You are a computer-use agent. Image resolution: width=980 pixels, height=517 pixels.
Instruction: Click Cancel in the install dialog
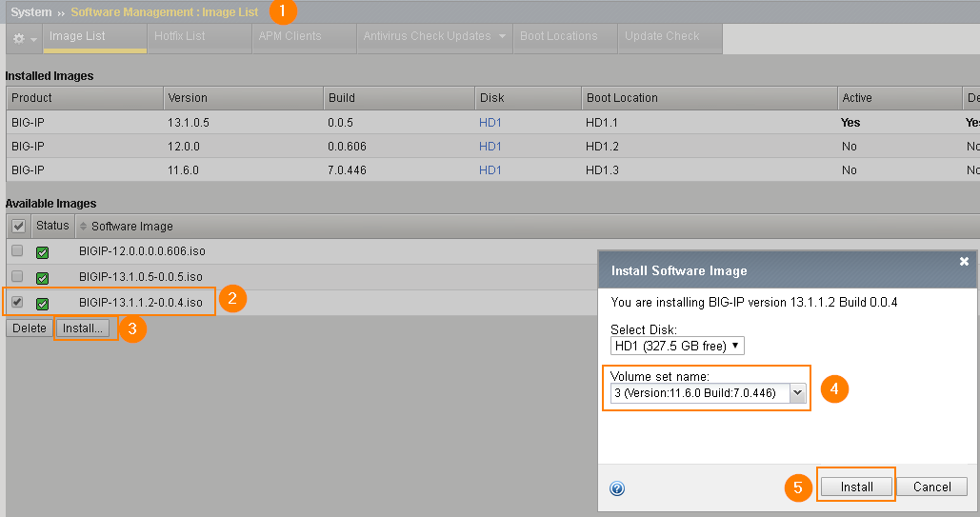931,487
